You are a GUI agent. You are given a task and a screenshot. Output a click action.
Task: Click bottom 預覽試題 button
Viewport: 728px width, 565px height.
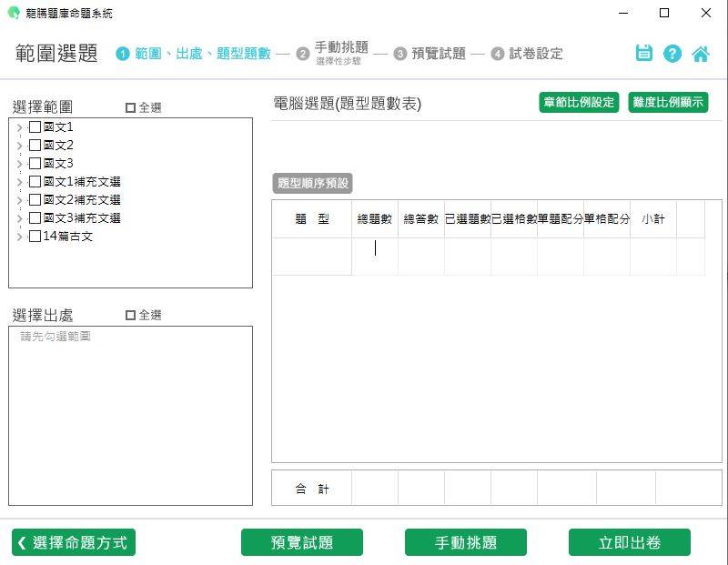tap(302, 542)
